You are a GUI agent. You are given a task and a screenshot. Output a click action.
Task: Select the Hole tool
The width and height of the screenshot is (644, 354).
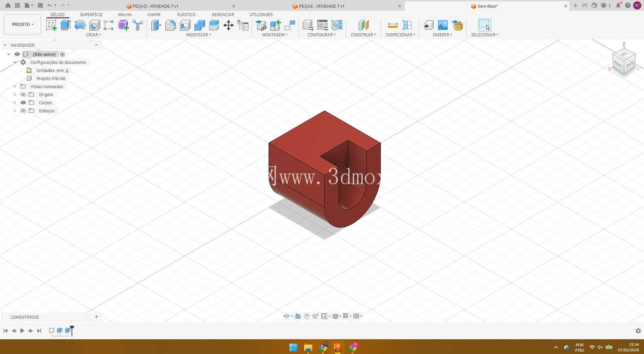click(94, 25)
